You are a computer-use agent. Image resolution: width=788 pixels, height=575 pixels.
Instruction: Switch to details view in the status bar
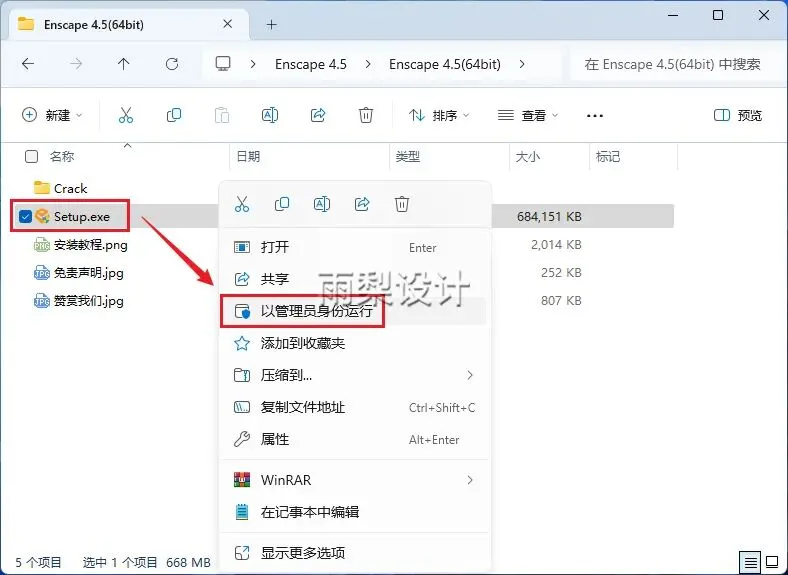coord(750,562)
